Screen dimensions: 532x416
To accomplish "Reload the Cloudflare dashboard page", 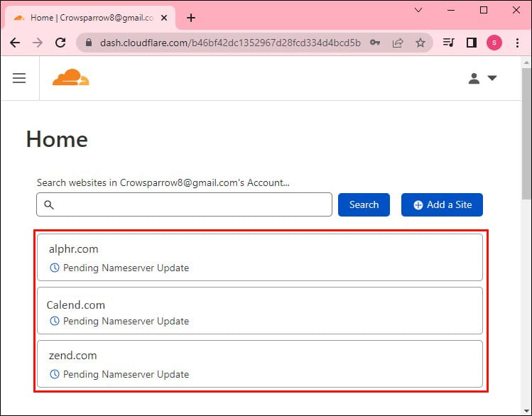I will tap(61, 43).
